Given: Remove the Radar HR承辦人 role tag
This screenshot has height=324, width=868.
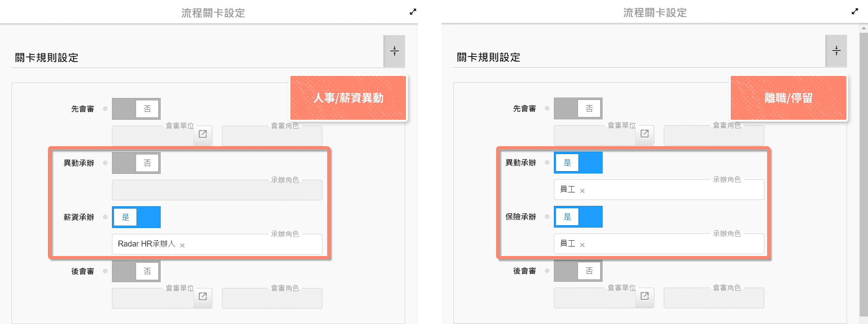Looking at the screenshot, I should 182,245.
